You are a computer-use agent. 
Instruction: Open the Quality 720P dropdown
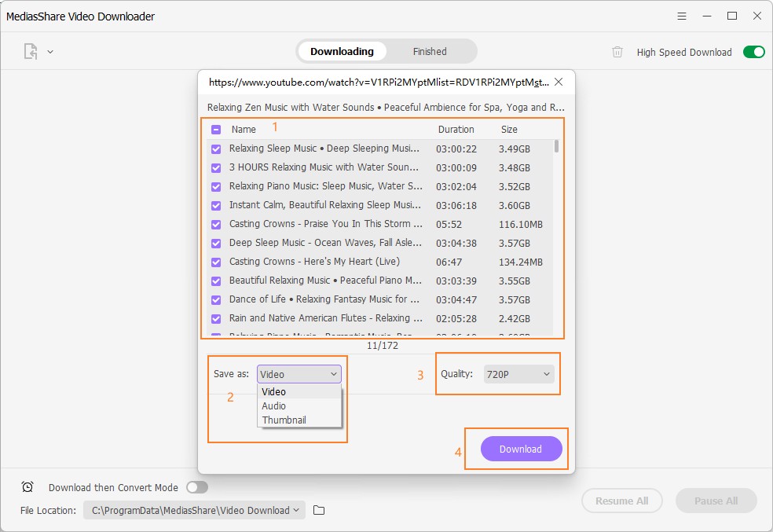click(519, 375)
